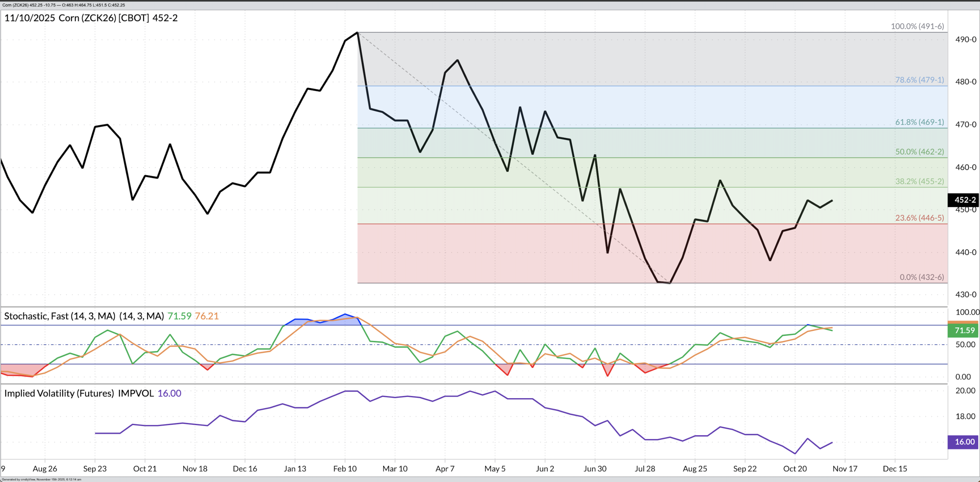Click the 490-0 price axis label
Screen dimensions: 980x482
pos(965,39)
